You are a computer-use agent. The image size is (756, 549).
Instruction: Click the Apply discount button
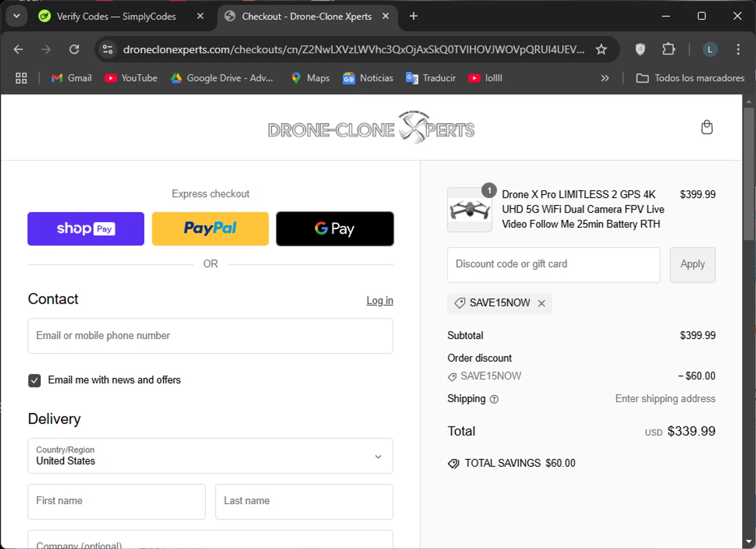[x=692, y=265]
